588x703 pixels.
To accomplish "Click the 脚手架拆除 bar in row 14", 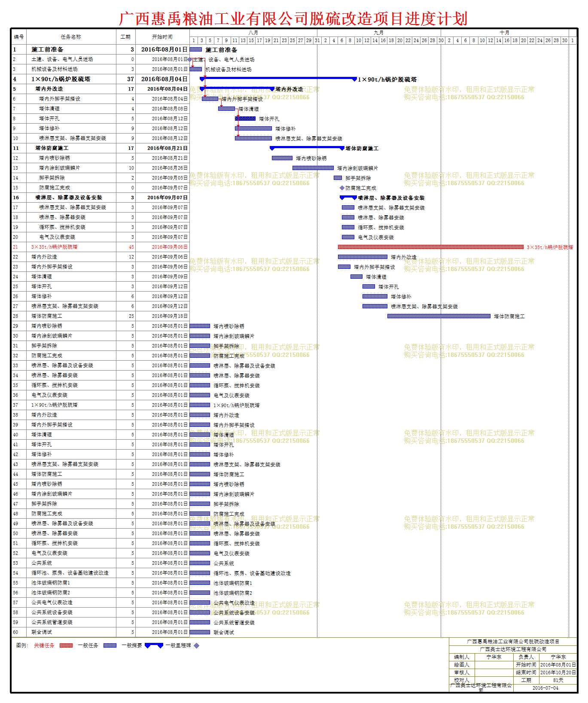I will [338, 178].
